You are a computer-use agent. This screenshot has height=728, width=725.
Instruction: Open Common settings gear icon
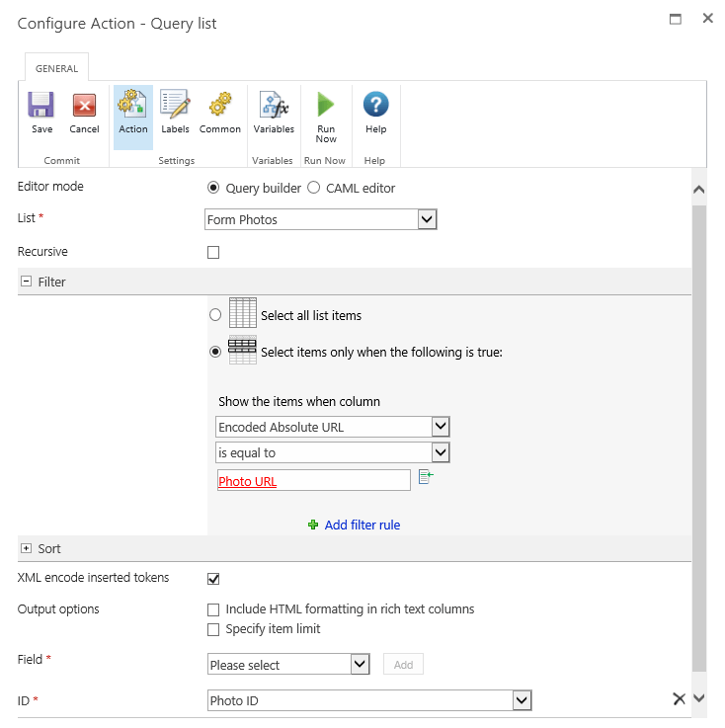[220, 104]
